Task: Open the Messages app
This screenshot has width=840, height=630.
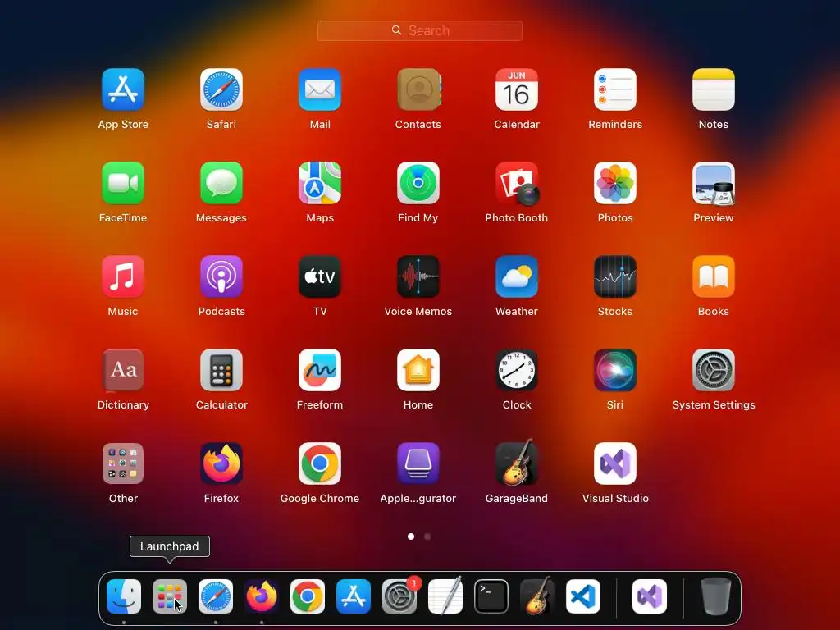Action: (x=221, y=183)
